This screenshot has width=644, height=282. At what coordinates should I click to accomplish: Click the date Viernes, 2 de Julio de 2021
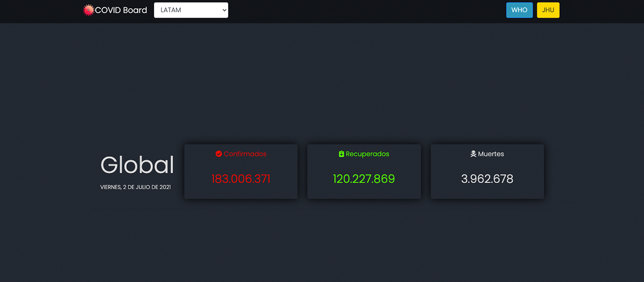(x=136, y=187)
